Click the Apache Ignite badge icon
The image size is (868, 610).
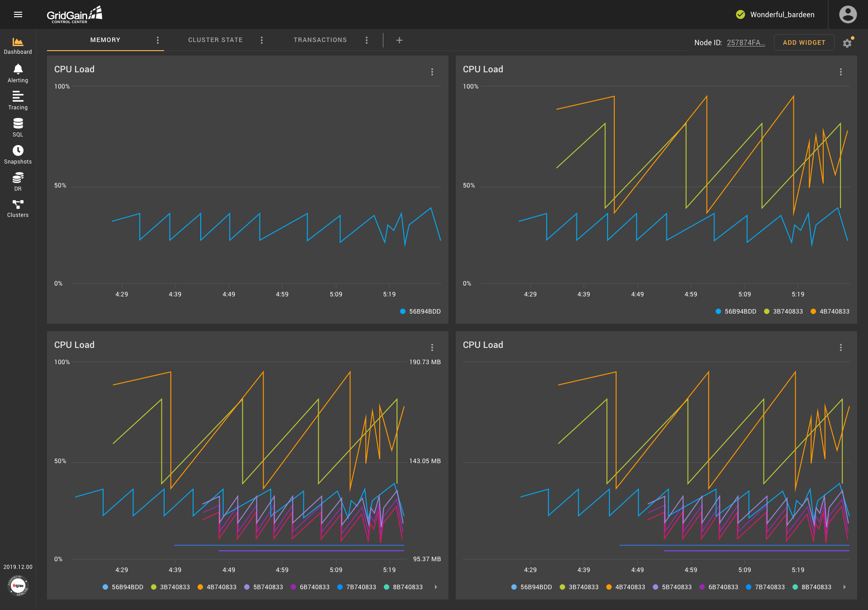tap(18, 586)
